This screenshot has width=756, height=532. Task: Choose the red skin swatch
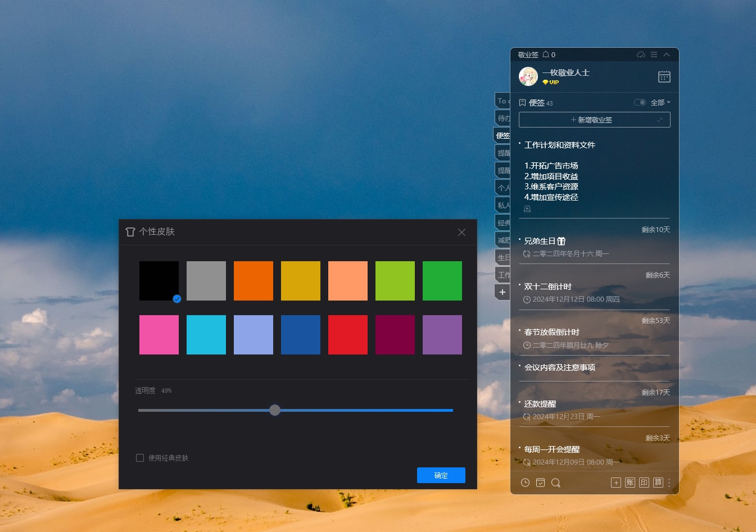tap(348, 335)
